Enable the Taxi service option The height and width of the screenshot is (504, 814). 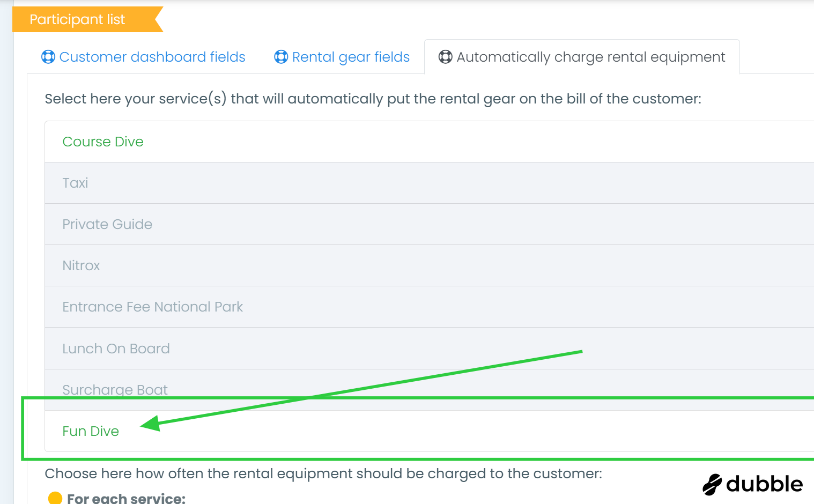[x=75, y=183]
